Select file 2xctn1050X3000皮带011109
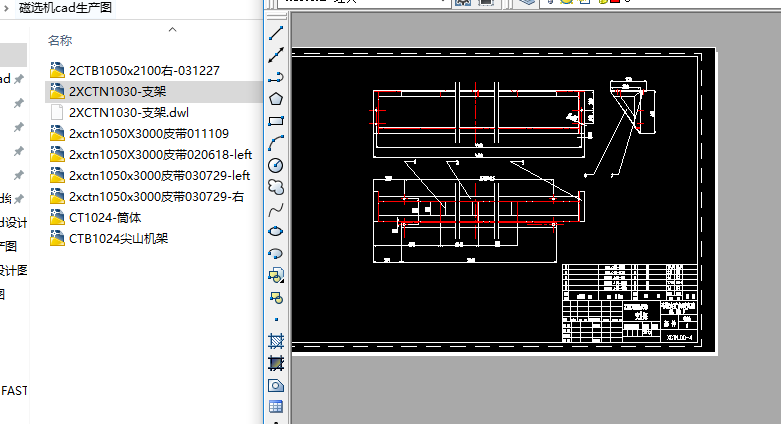781x424 pixels. (x=149, y=134)
